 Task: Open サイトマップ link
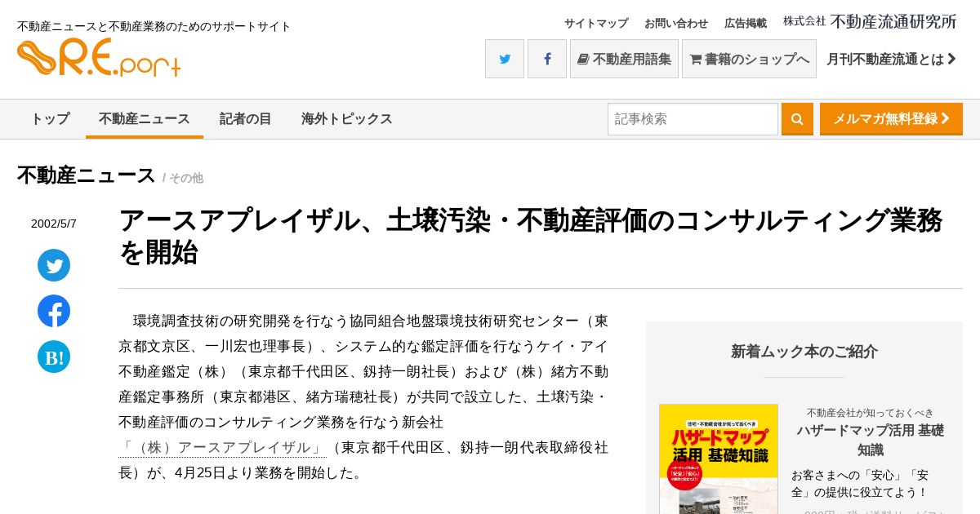[596, 23]
